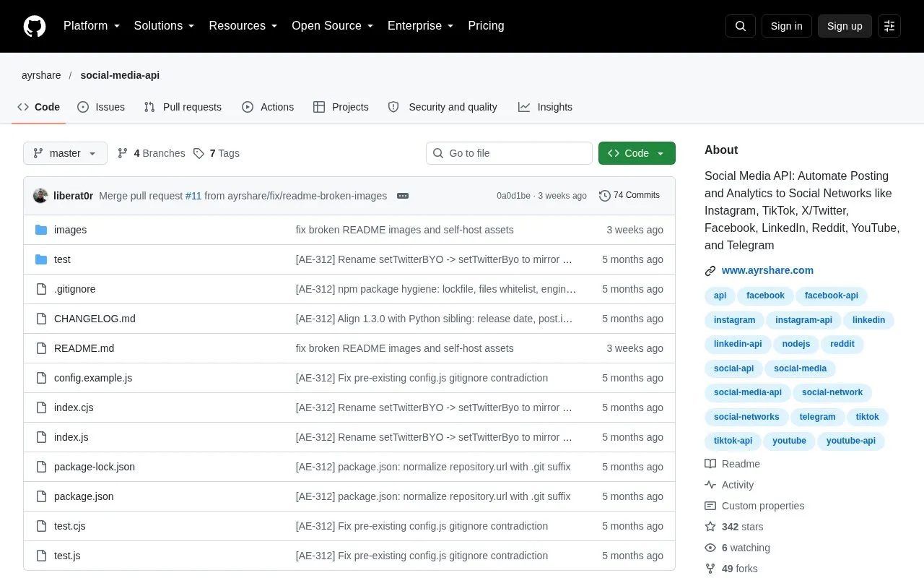Open the package.json file
Image resolution: width=924 pixels, height=578 pixels.
pos(84,496)
